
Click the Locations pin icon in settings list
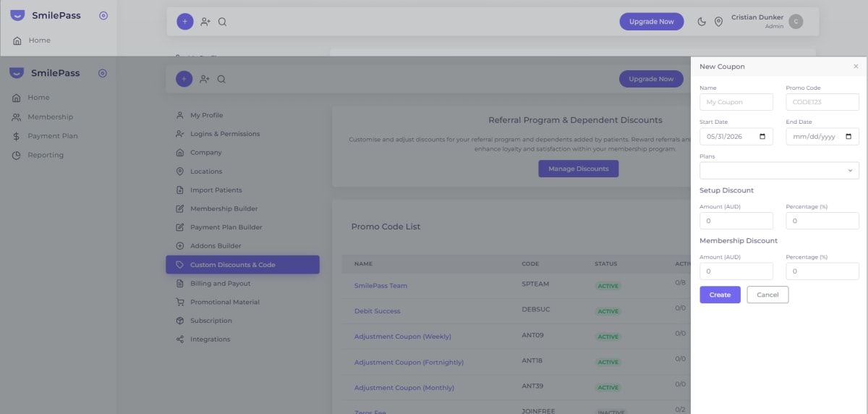pyautogui.click(x=180, y=172)
